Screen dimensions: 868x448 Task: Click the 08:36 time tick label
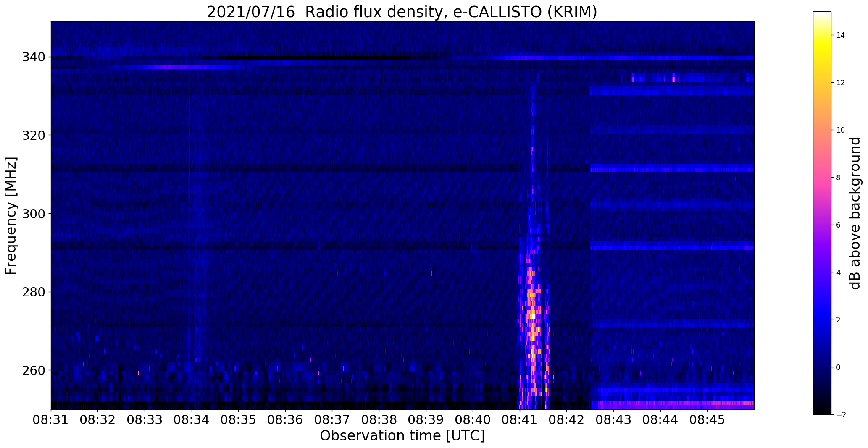pyautogui.click(x=285, y=419)
